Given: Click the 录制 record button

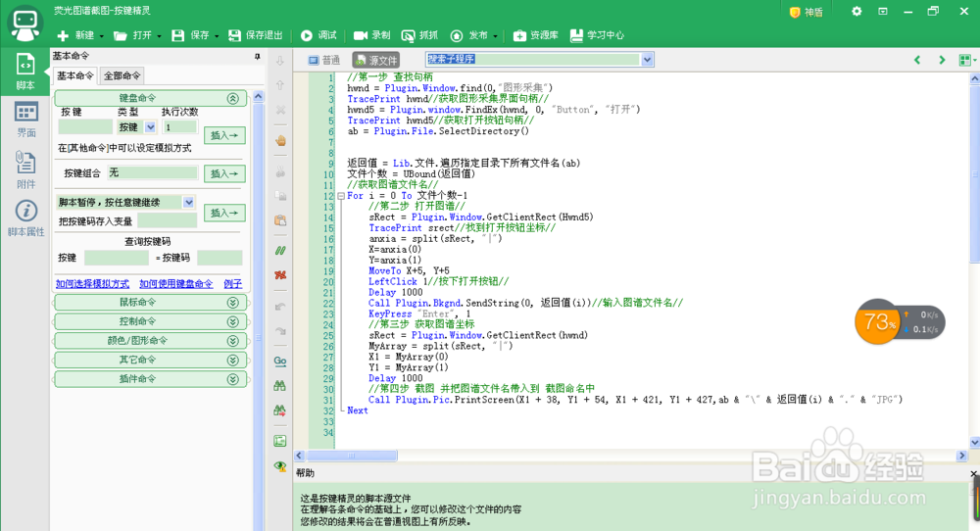Looking at the screenshot, I should click(x=371, y=35).
